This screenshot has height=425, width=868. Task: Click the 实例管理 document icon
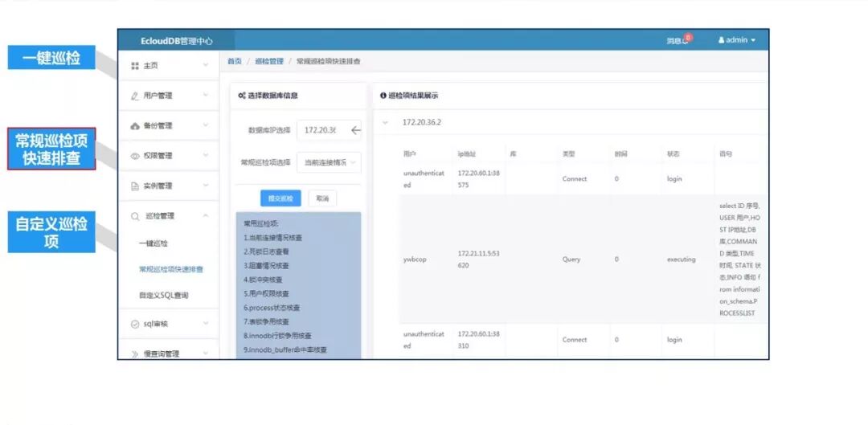coord(134,186)
